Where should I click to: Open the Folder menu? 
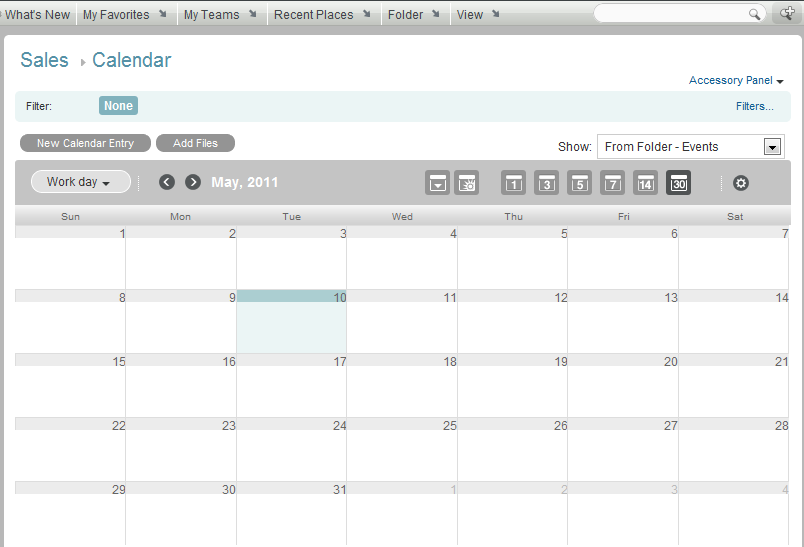click(x=413, y=15)
